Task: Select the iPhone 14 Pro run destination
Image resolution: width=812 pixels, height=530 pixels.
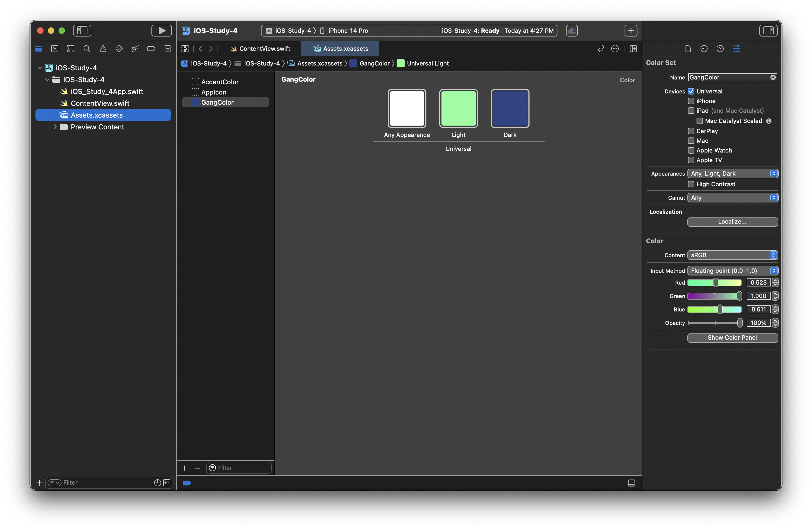Action: click(x=344, y=31)
